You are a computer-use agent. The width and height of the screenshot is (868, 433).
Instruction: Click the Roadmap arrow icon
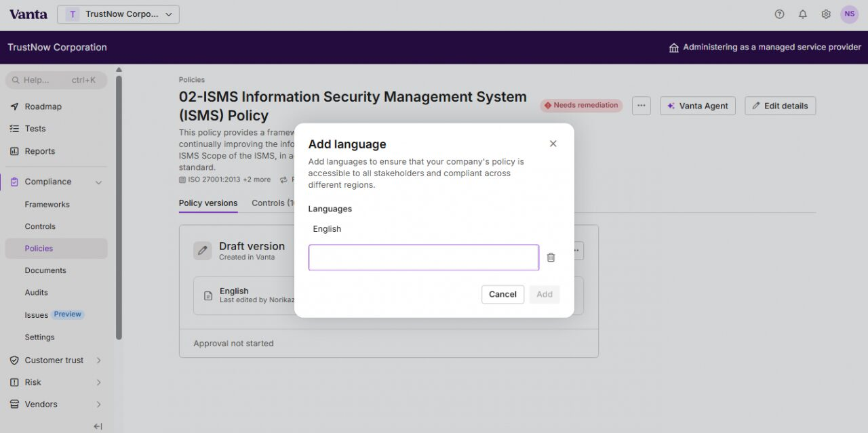[x=14, y=106]
